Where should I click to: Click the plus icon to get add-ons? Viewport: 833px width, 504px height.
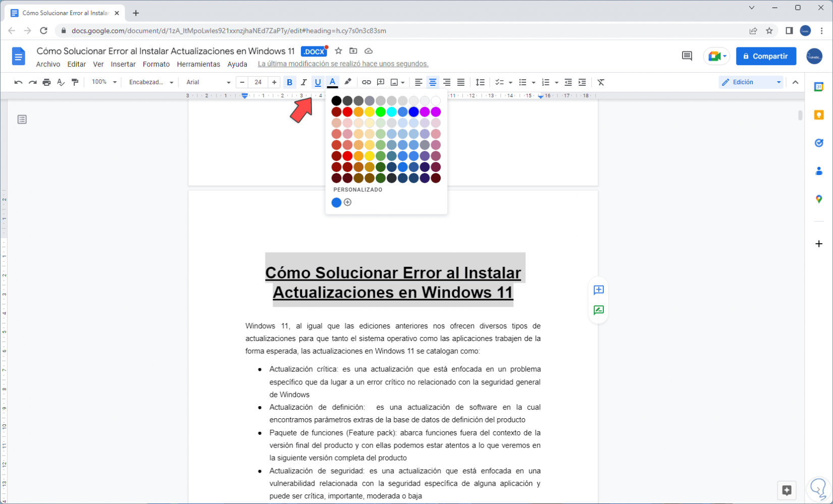point(819,244)
